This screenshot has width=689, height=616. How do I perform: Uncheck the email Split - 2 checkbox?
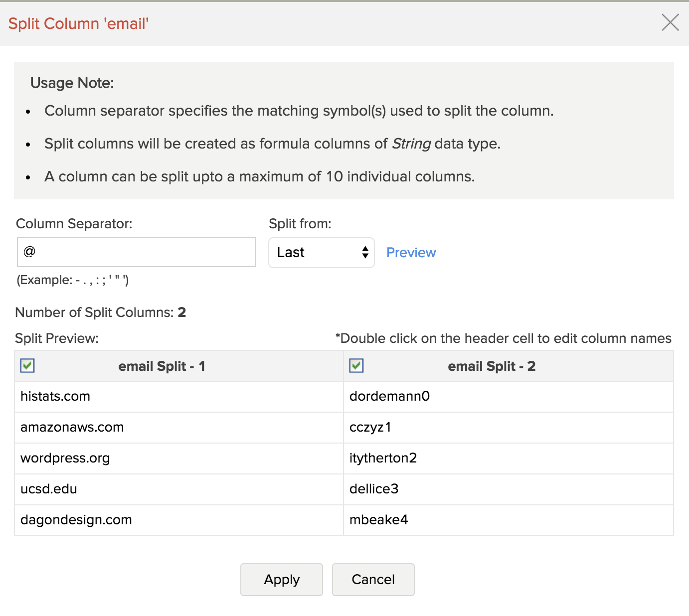356,366
